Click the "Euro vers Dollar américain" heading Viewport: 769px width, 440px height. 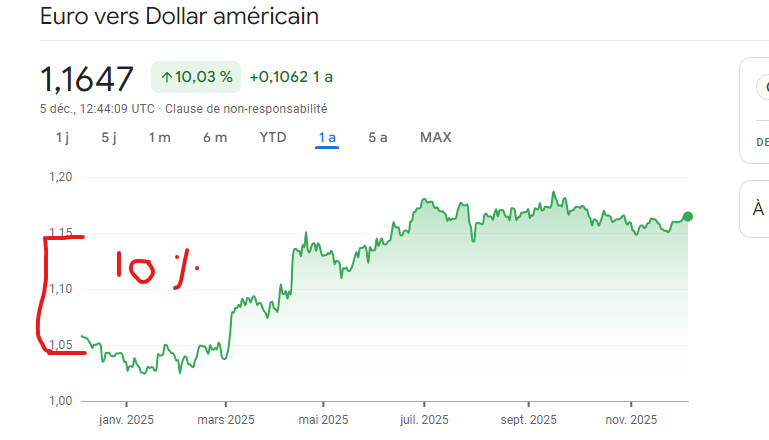pos(180,17)
